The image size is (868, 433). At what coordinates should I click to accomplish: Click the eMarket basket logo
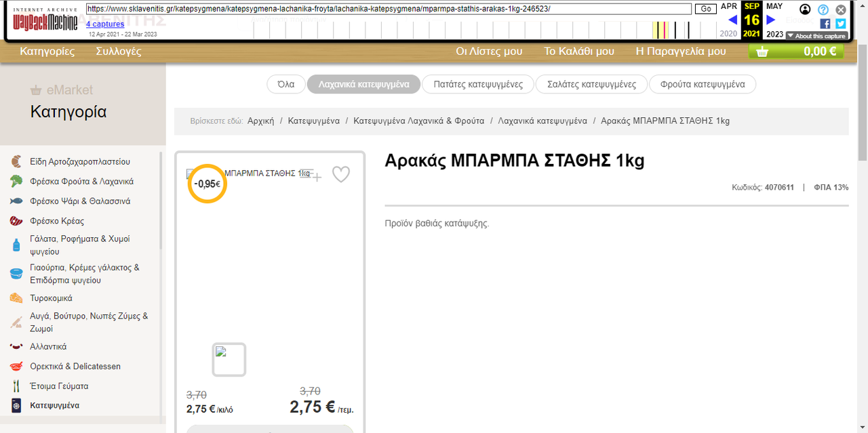coord(62,90)
